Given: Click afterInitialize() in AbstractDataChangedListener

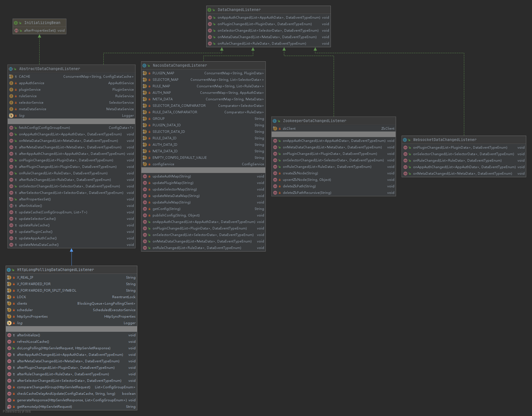Looking at the screenshot, I should click(71, 206).
